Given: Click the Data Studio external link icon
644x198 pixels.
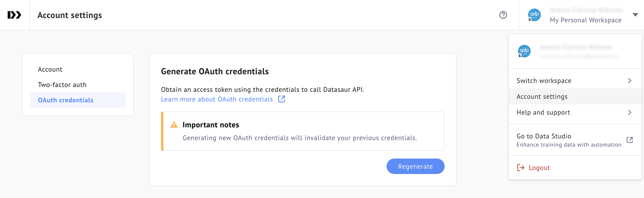Looking at the screenshot, I should (x=630, y=140).
